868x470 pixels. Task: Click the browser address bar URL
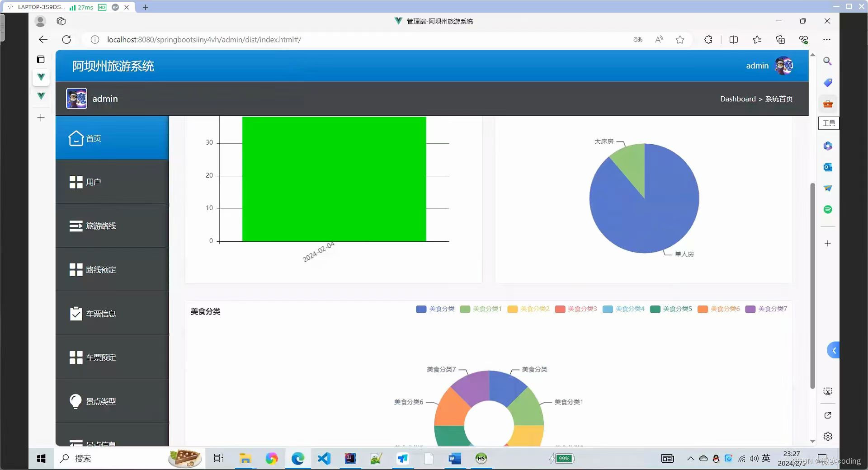click(x=203, y=40)
